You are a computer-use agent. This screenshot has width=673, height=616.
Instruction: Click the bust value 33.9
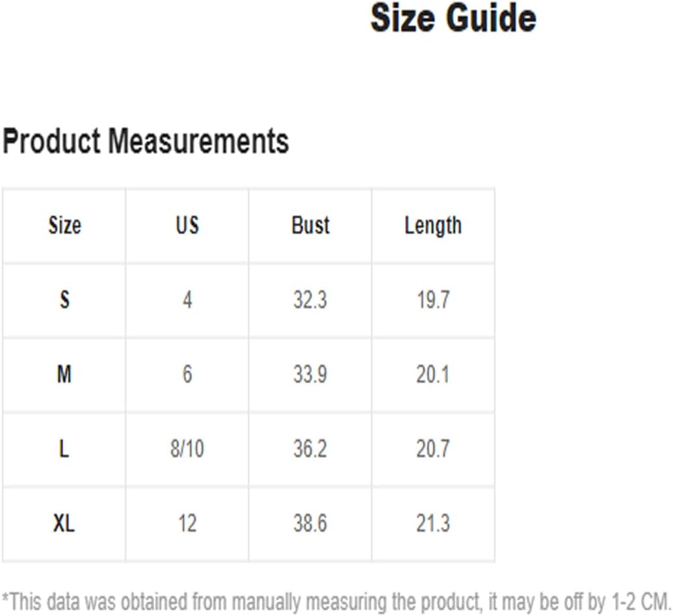click(310, 374)
